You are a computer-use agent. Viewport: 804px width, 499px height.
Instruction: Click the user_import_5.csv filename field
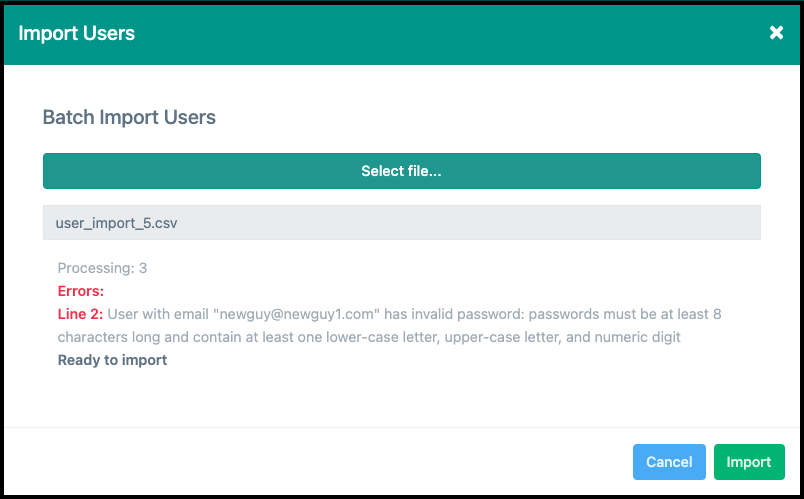tap(401, 223)
